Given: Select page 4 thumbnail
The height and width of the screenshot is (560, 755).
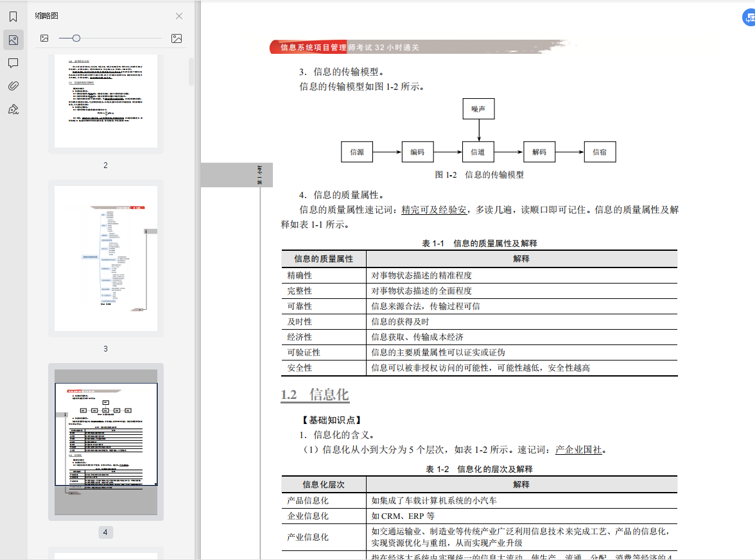Looking at the screenshot, I should [x=106, y=441].
